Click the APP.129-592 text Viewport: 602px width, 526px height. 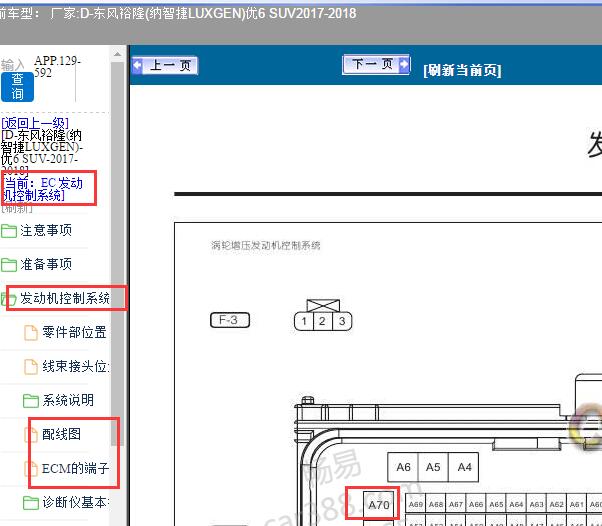pos(57,66)
